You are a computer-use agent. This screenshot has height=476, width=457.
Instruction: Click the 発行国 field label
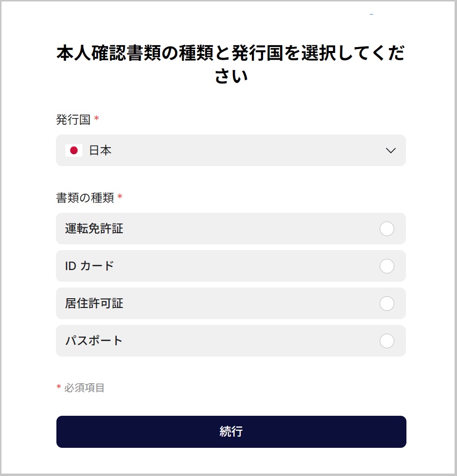[73, 120]
